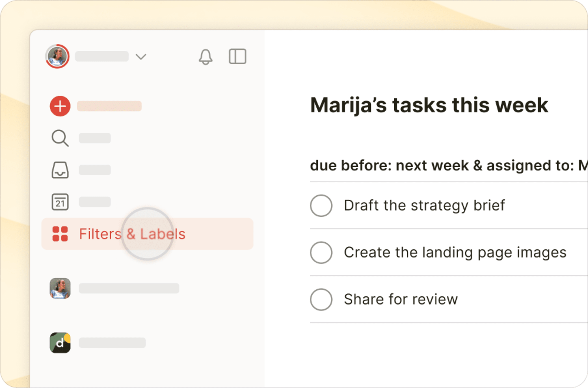
Task: Open the notifications bell
Action: click(205, 57)
